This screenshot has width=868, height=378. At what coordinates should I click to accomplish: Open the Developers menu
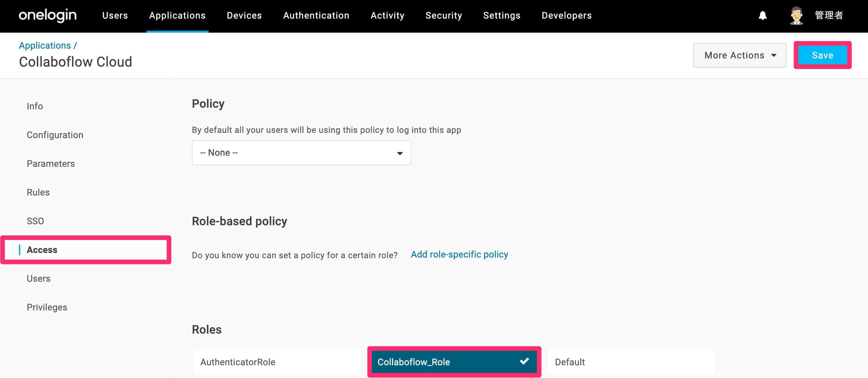click(x=566, y=16)
